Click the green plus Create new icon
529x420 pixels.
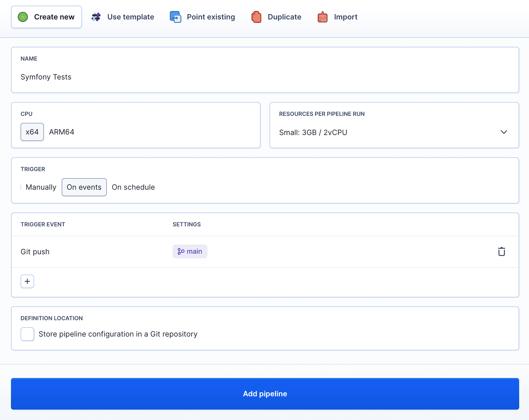click(x=23, y=17)
